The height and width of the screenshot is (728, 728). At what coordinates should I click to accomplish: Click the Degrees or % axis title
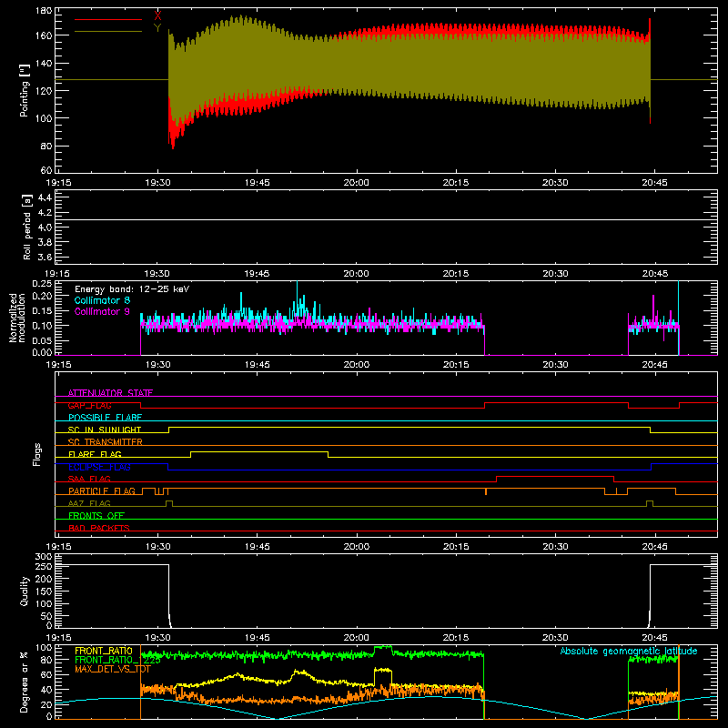point(25,682)
